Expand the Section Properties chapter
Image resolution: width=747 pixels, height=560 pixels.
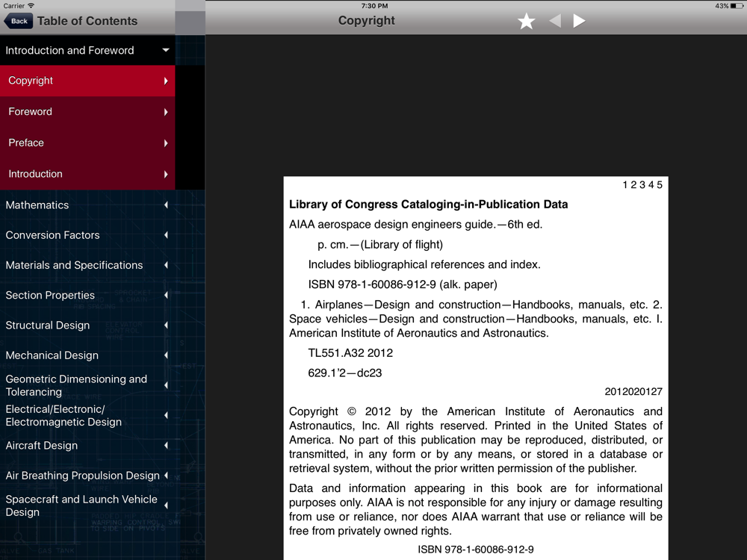[x=87, y=295]
